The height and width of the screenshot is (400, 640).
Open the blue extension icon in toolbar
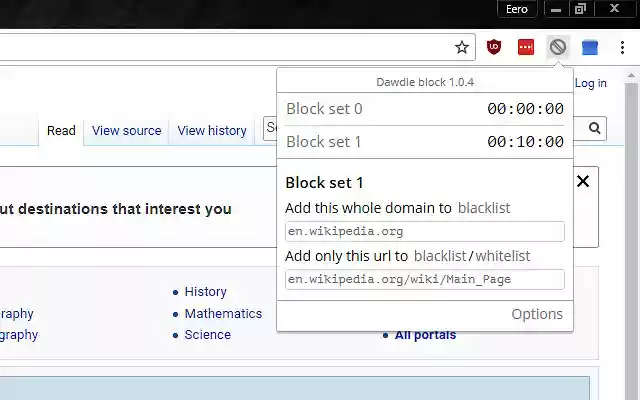pos(590,47)
